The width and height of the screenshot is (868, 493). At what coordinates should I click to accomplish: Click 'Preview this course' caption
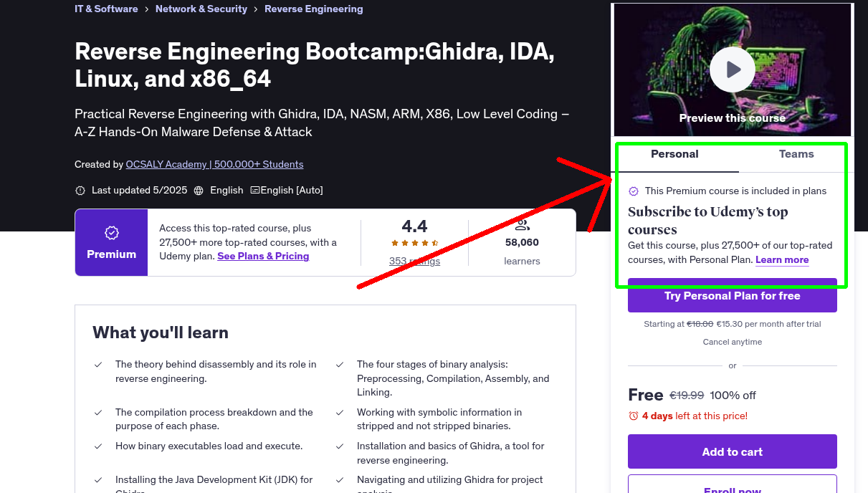[x=732, y=118]
